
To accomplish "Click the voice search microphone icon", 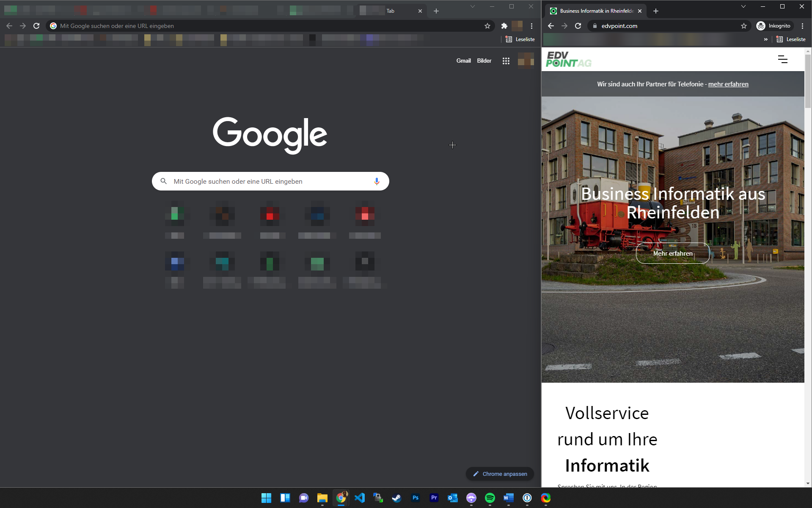I will tap(376, 181).
